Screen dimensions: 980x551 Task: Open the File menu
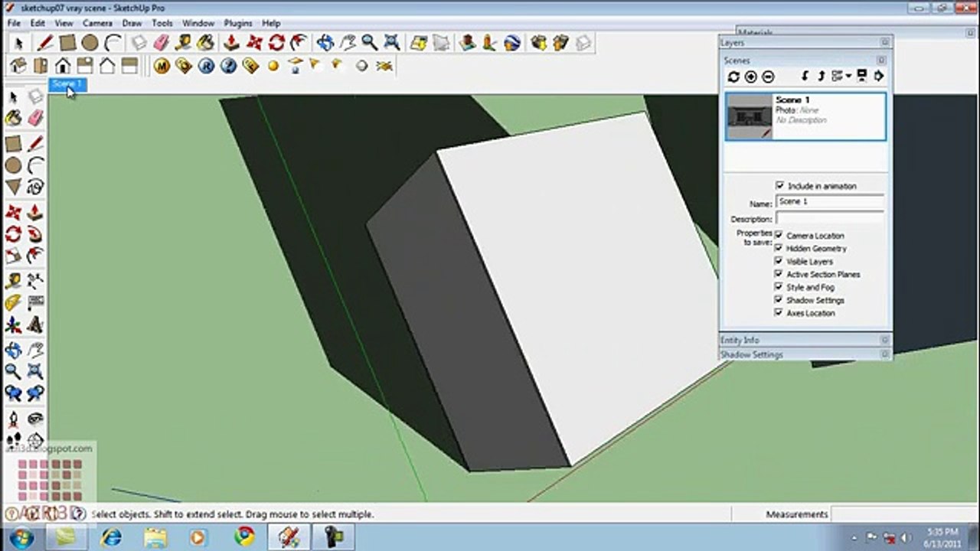14,24
